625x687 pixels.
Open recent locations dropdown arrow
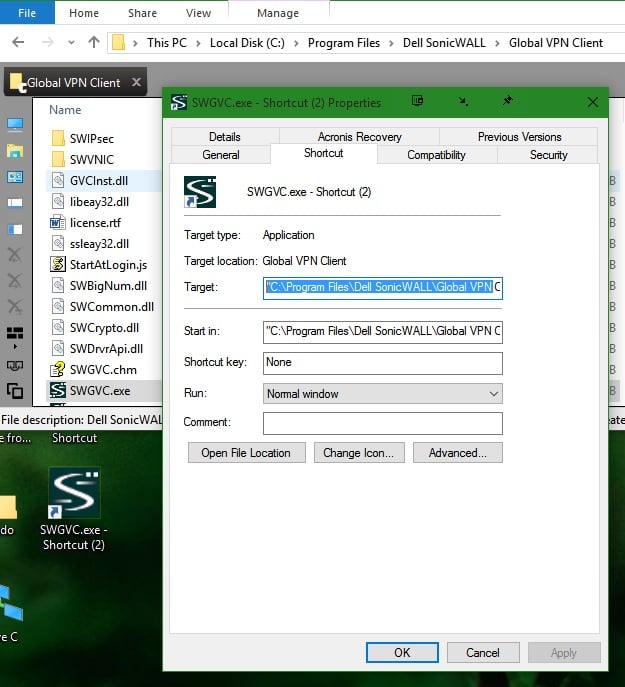point(71,43)
